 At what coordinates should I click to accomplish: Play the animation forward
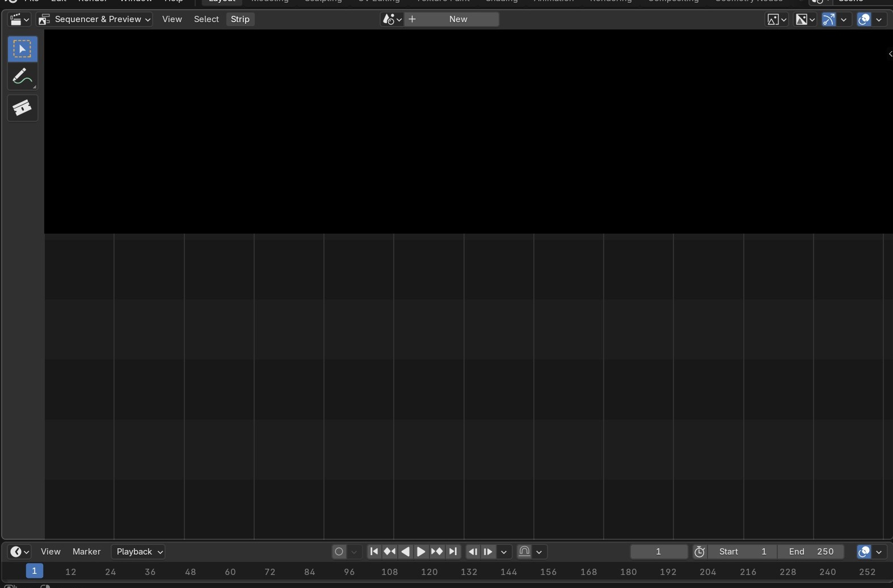coord(421,552)
